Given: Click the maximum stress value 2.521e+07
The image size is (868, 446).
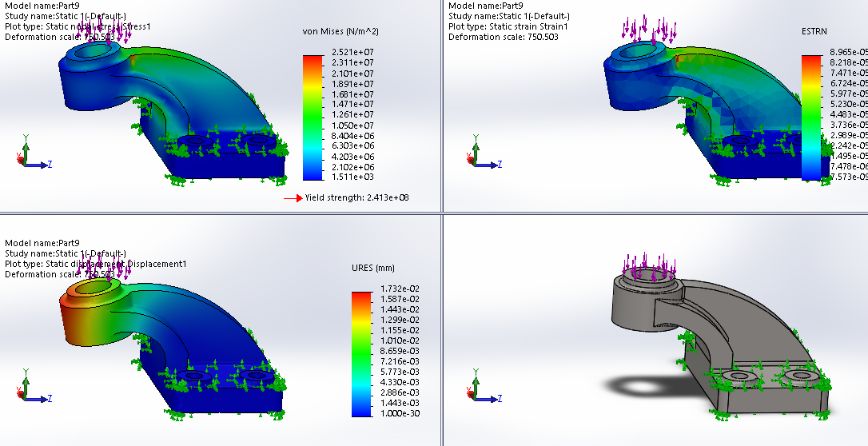Looking at the screenshot, I should 352,52.
